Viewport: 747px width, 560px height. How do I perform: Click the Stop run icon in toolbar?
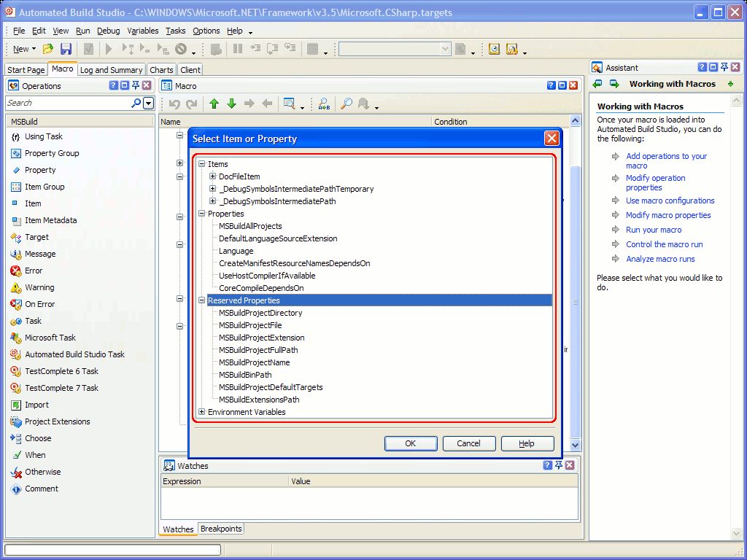point(181,49)
